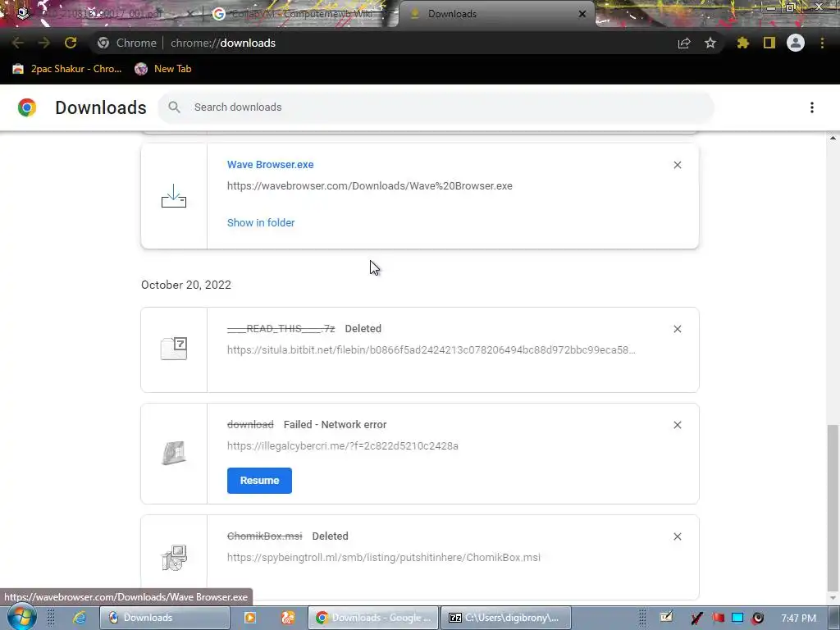Viewport: 840px width, 630px height.
Task: Open the New Tab bookmark
Action: pos(163,69)
